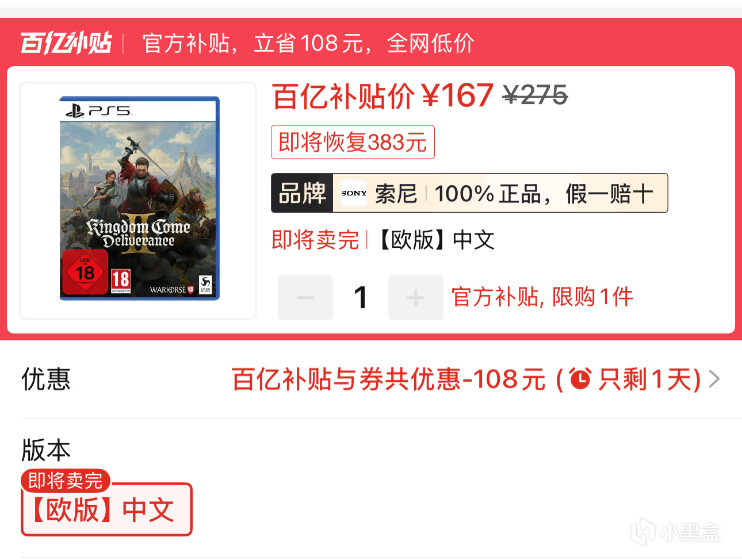Screen dimensions: 742x560
Task: Tap 百亿补贴与券共优惠-108元 text link
Action: pos(388,379)
